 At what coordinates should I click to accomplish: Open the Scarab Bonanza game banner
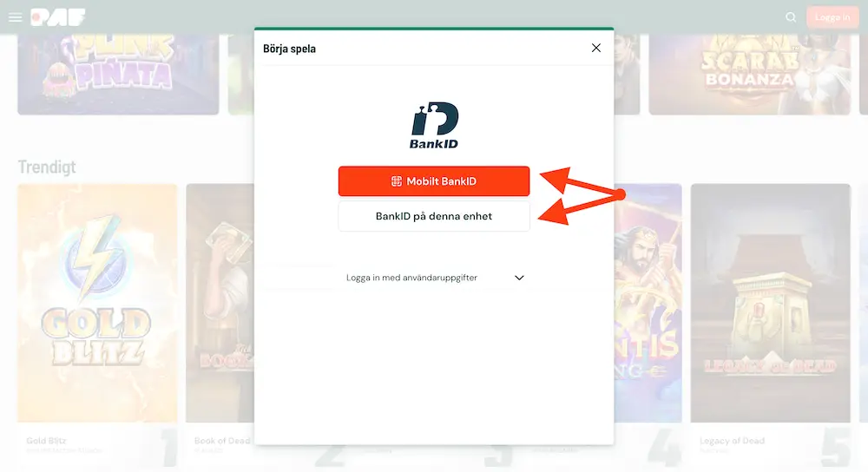pyautogui.click(x=750, y=74)
